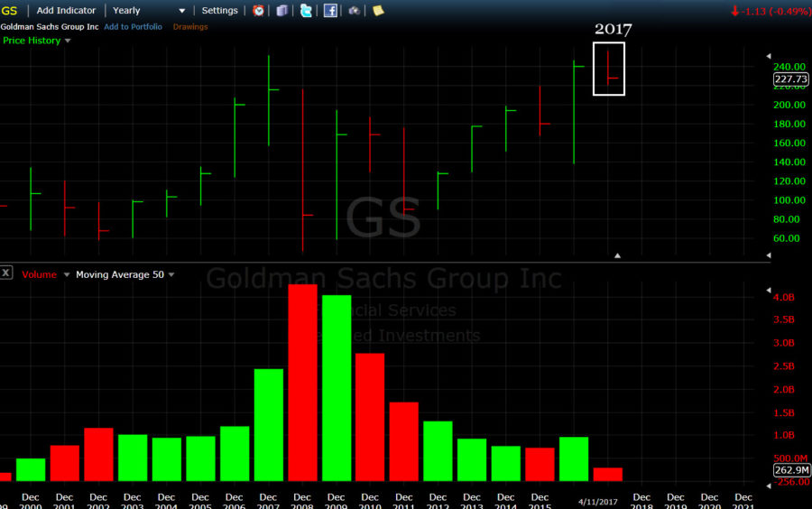Click the 4.0B volume axis label
Screen dimensions: 812x509
coord(783,297)
